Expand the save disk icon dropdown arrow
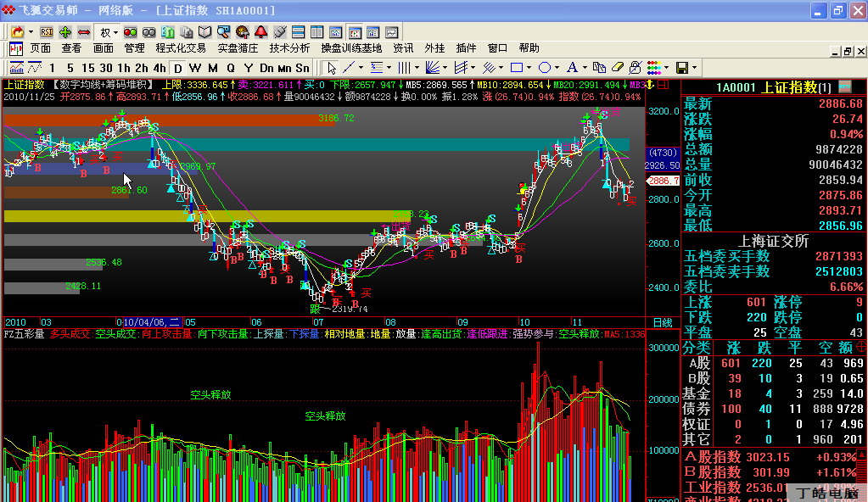This screenshot has height=502, width=868. click(x=695, y=67)
